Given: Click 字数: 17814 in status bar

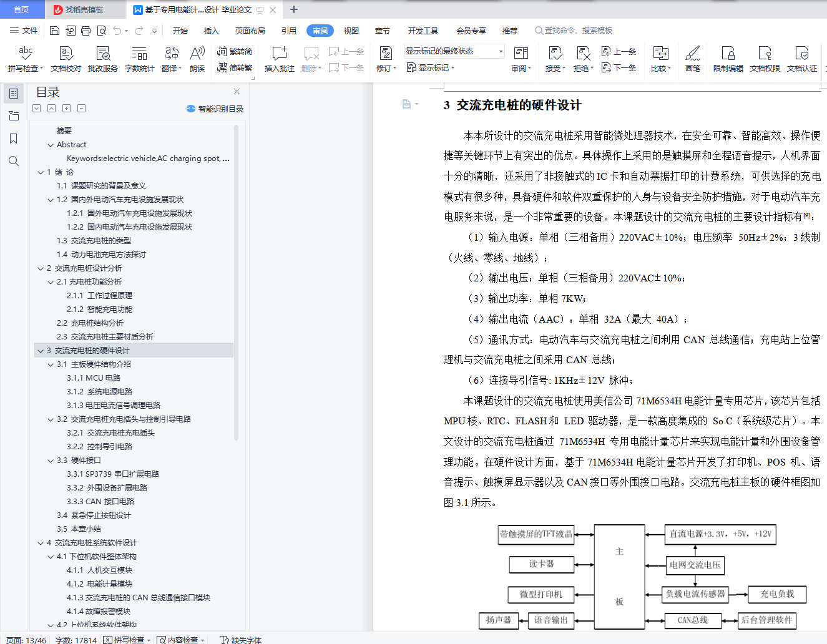Looking at the screenshot, I should point(76,640).
